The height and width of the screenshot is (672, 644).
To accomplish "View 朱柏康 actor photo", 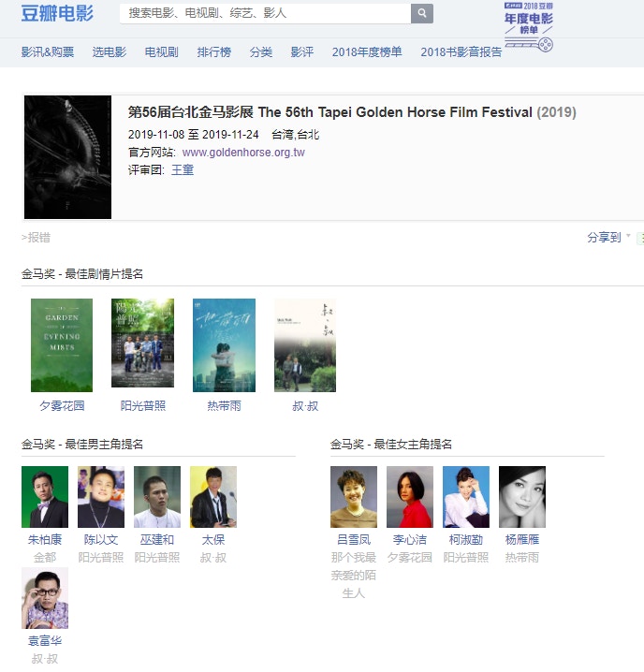I will [45, 497].
